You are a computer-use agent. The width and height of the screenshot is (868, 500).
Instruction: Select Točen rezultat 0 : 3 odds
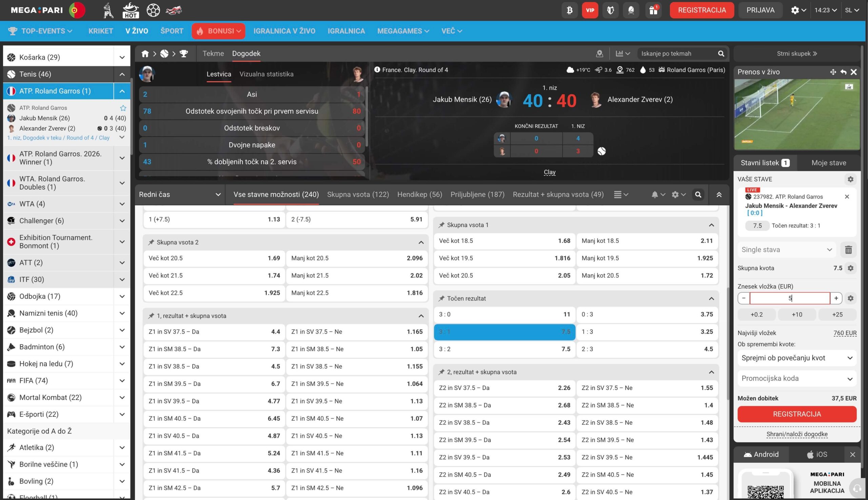pyautogui.click(x=647, y=315)
